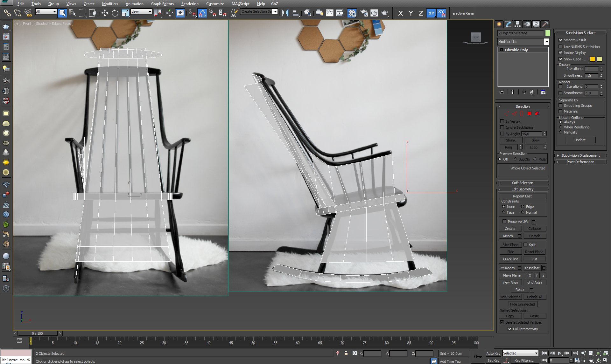Click the Unlink Selection tool

[x=18, y=13]
